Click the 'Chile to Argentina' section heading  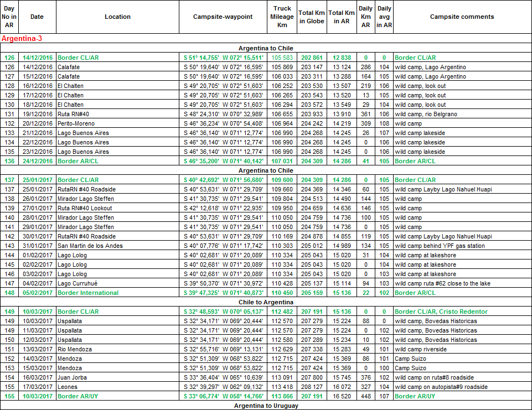pos(266,302)
